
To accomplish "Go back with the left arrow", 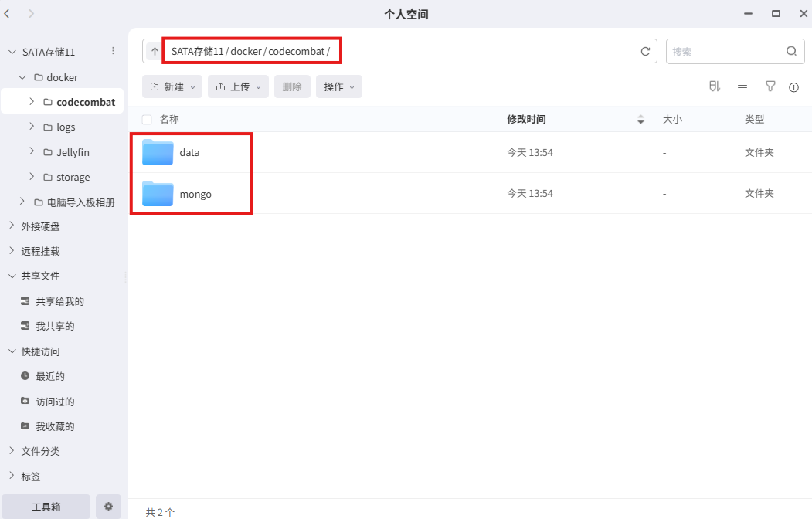I will tap(7, 13).
